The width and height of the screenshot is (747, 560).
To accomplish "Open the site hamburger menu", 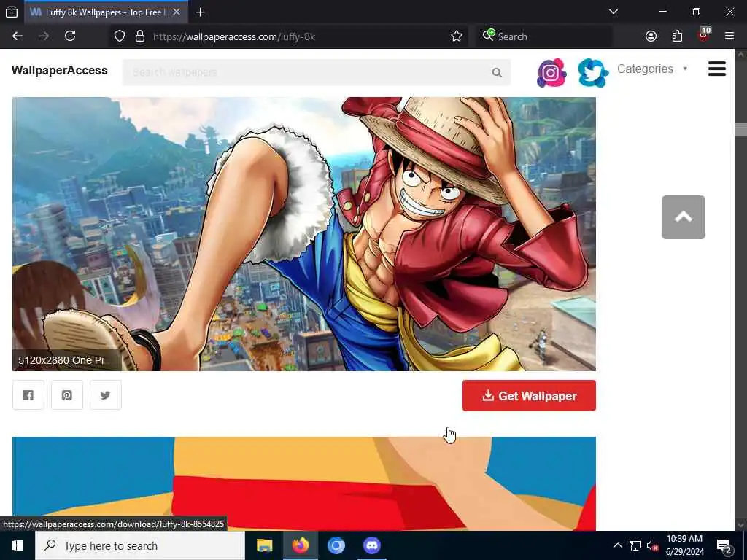I will click(716, 69).
